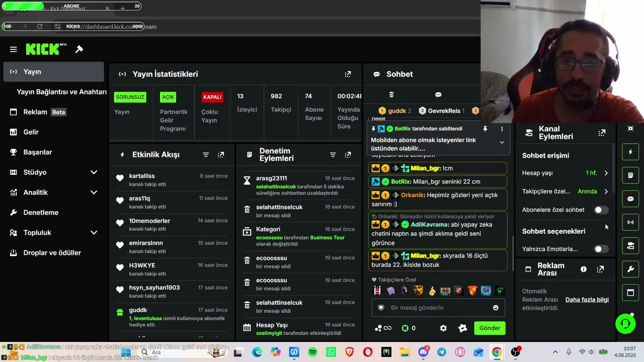Pop out the Reklam Arası panel
Image resolution: width=644 pixels, height=362 pixels.
pos(600,269)
